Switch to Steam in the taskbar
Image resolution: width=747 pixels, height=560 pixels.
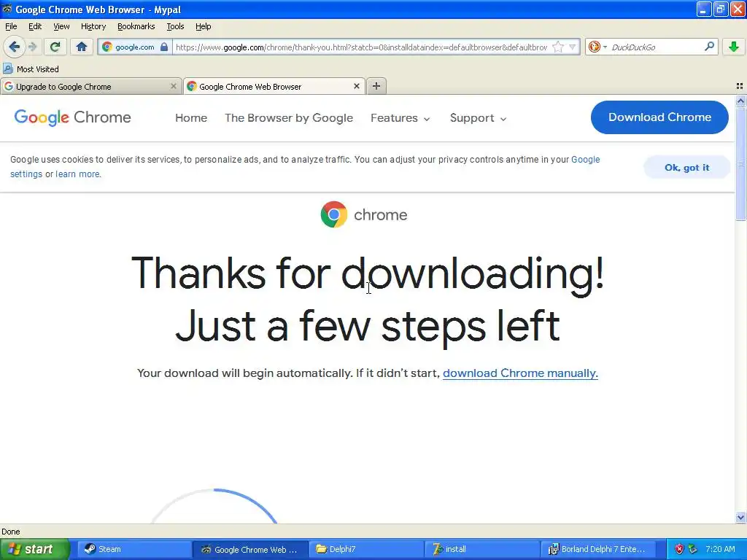click(x=133, y=549)
